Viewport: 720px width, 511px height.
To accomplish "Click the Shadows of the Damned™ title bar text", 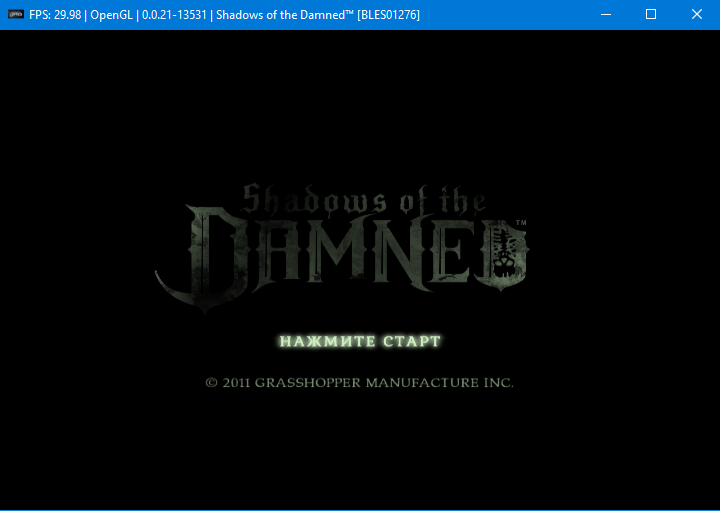I will (x=285, y=15).
